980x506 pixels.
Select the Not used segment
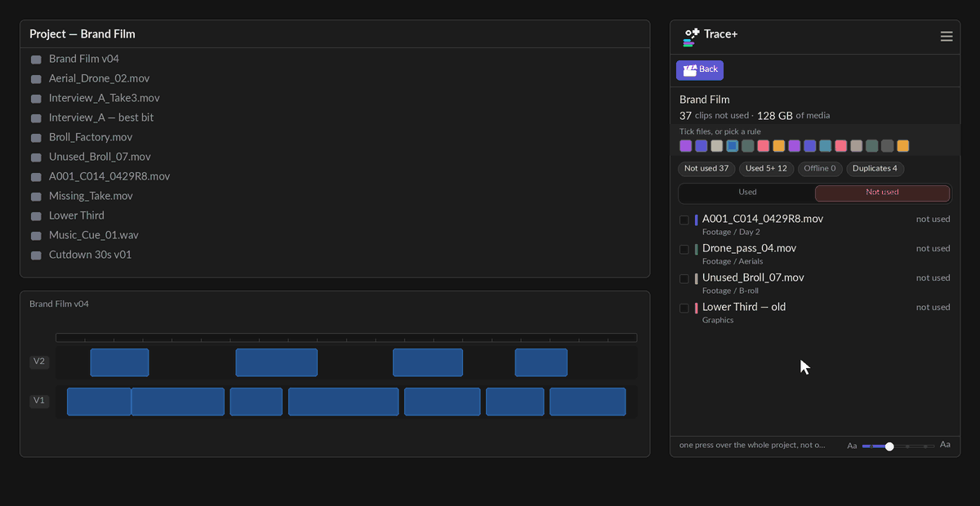882,193
